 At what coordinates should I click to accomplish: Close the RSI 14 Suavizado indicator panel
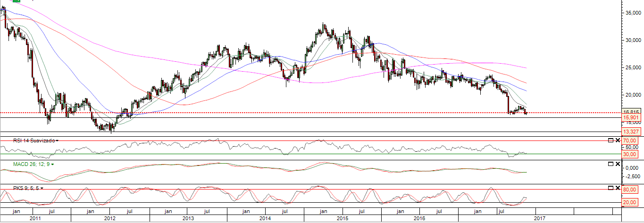[x=618, y=140]
